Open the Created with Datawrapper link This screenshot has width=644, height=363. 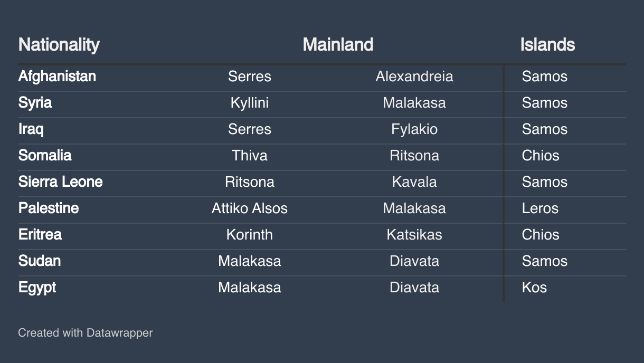tap(86, 333)
